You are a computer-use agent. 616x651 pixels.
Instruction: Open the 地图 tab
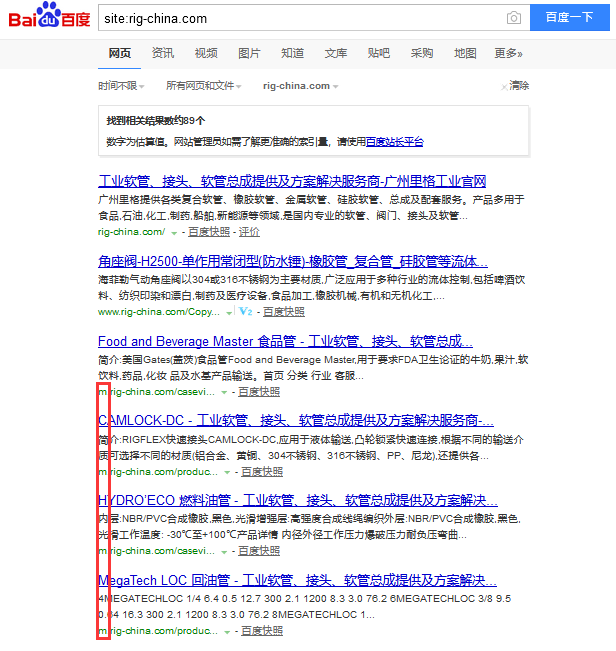465,54
